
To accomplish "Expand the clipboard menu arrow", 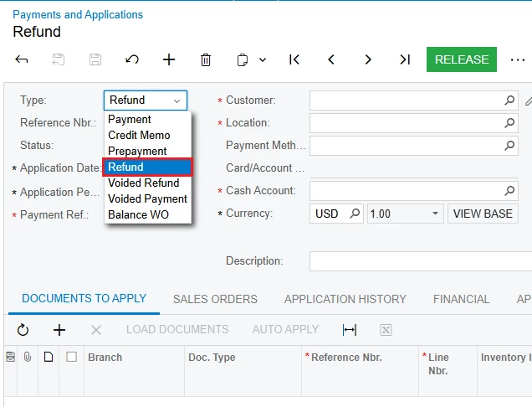I will coord(263,60).
